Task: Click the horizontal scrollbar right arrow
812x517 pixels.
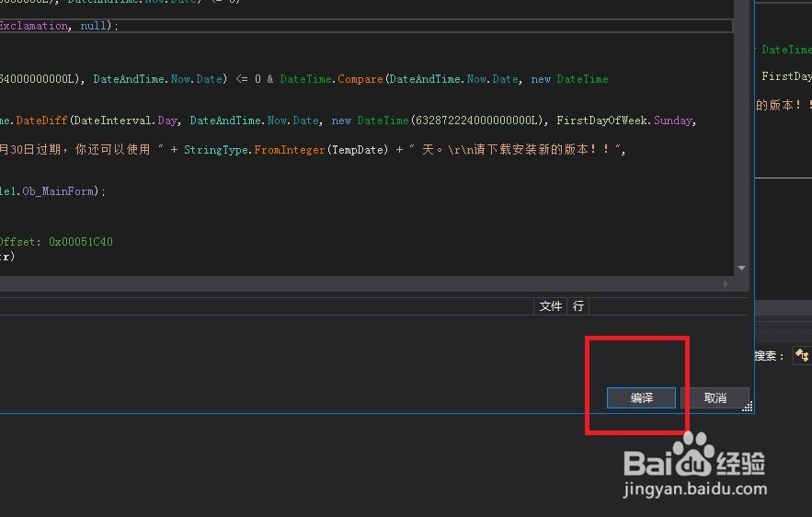Action: pyautogui.click(x=726, y=284)
